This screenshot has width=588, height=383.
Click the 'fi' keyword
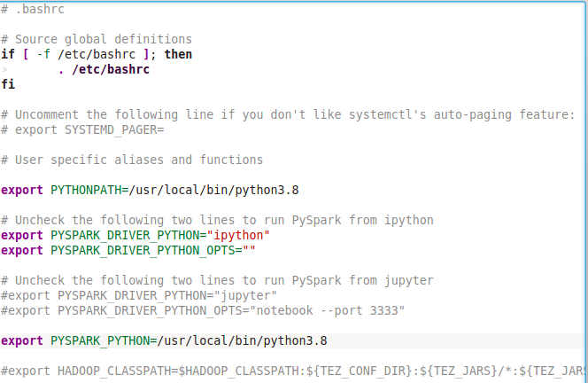[x=8, y=84]
